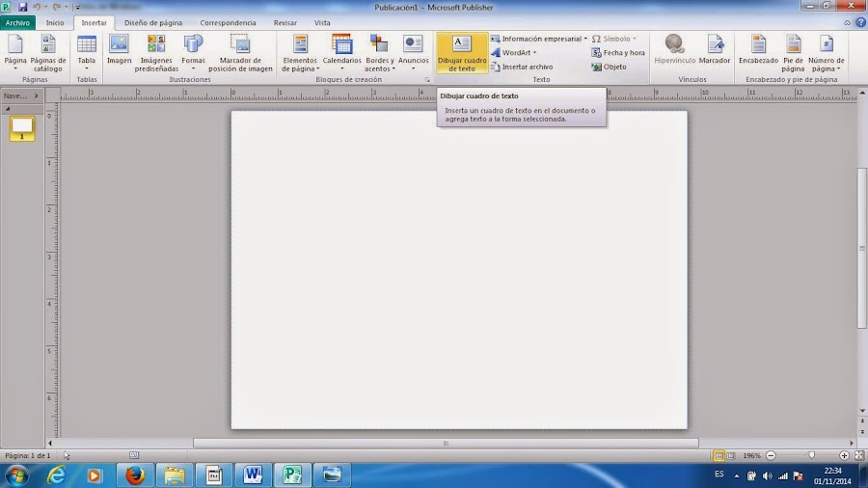The image size is (868, 488).
Task: Expand the WordArt dropdown
Action: [x=534, y=53]
